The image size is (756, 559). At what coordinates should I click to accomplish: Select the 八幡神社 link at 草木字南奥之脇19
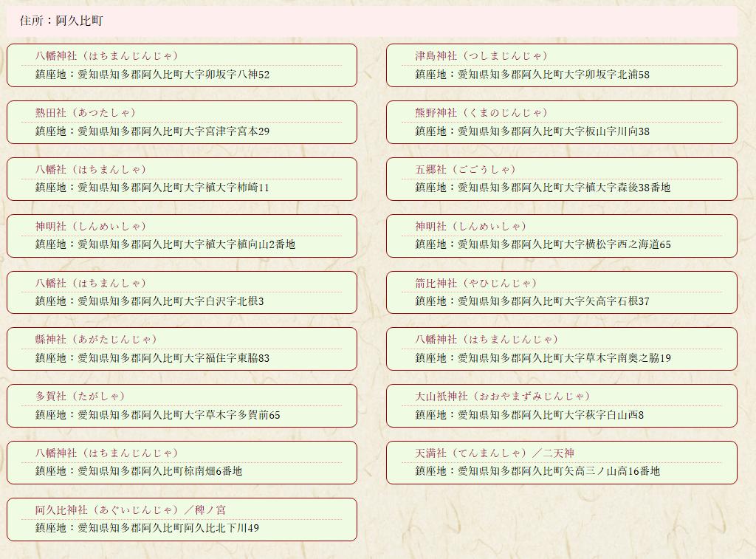click(486, 339)
